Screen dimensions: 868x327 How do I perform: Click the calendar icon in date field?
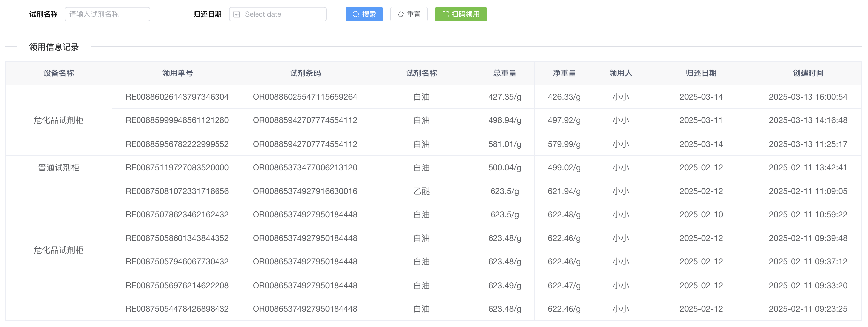click(x=237, y=14)
